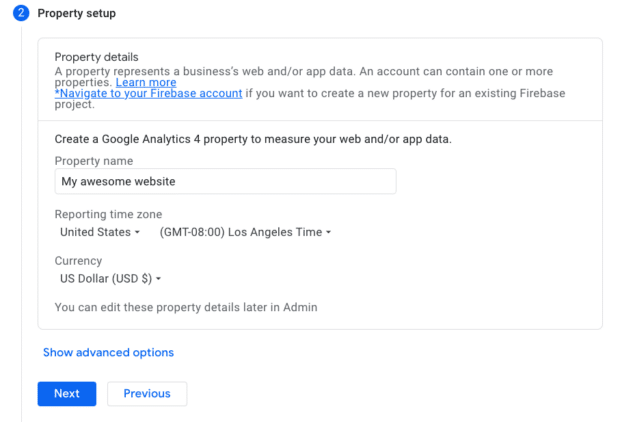Click the Create a Google Analytics 4 property text
The image size is (620, 422).
[252, 139]
